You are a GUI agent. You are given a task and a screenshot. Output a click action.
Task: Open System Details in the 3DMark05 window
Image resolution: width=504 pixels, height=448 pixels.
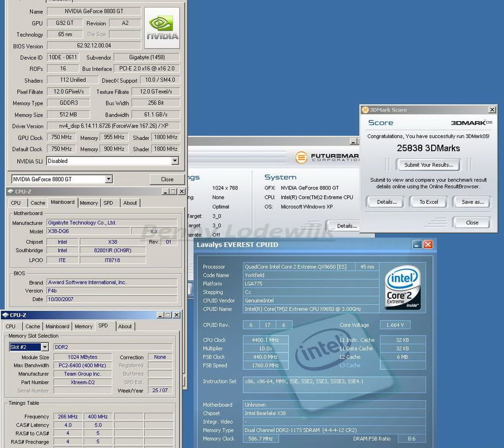[343, 226]
